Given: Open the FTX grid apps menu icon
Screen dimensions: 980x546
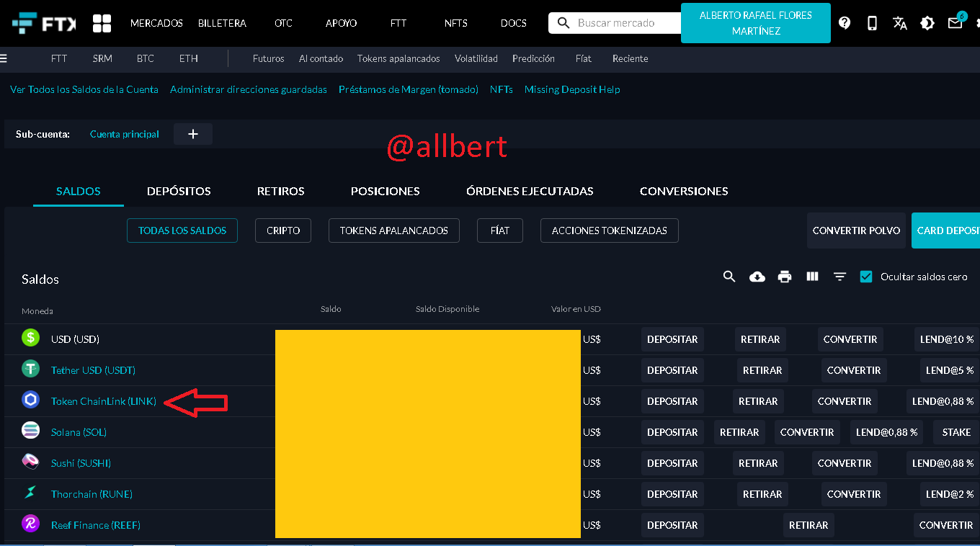Looking at the screenshot, I should [x=102, y=23].
